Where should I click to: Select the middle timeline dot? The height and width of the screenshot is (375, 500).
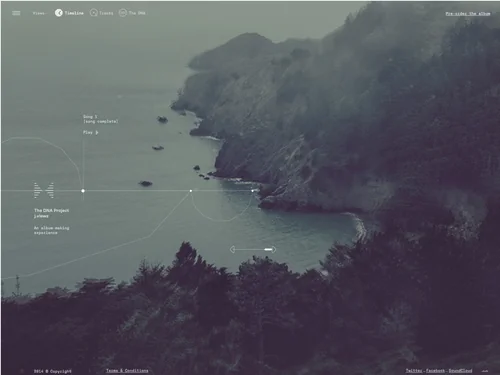(191, 191)
